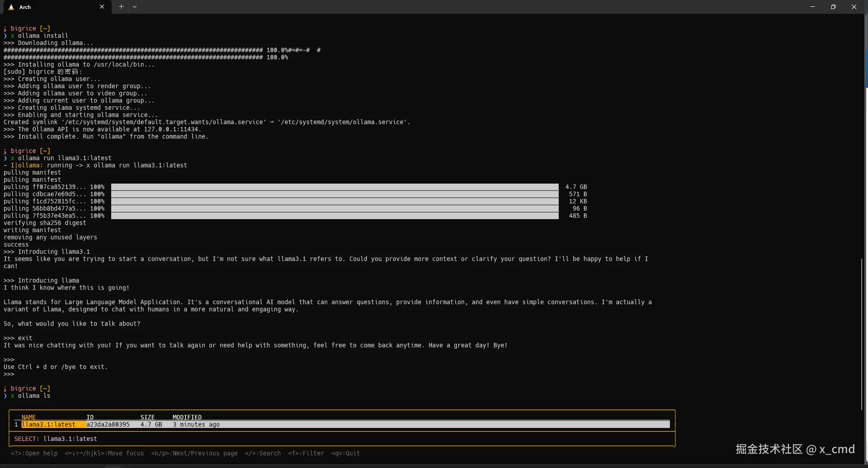Open a new terminal tab with the plus button
The width and height of the screenshot is (868, 468).
(121, 7)
